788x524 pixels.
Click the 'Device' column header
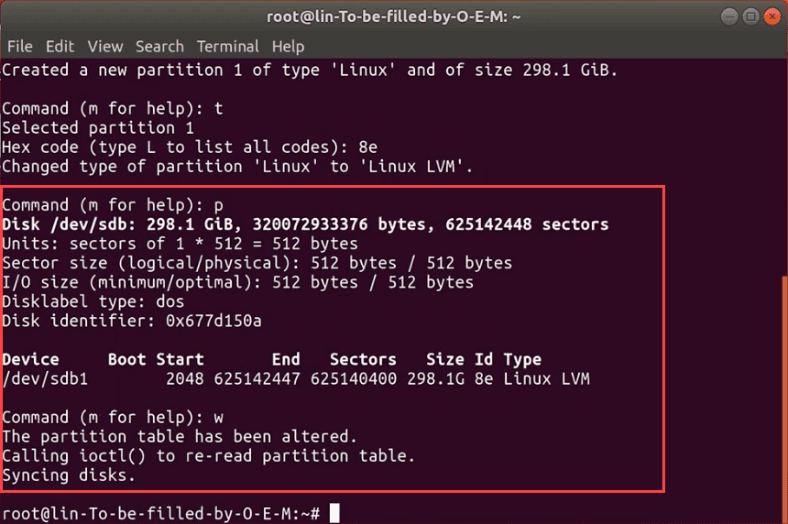click(31, 359)
